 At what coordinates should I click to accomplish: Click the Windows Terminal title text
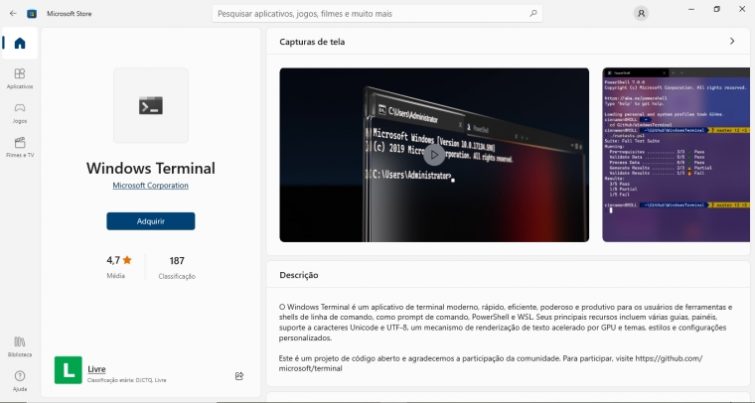point(151,168)
